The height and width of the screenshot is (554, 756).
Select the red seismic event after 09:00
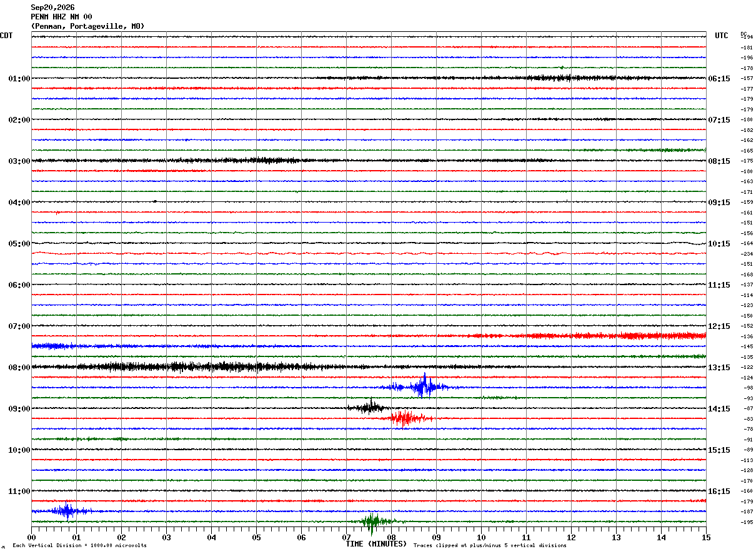coord(406,418)
